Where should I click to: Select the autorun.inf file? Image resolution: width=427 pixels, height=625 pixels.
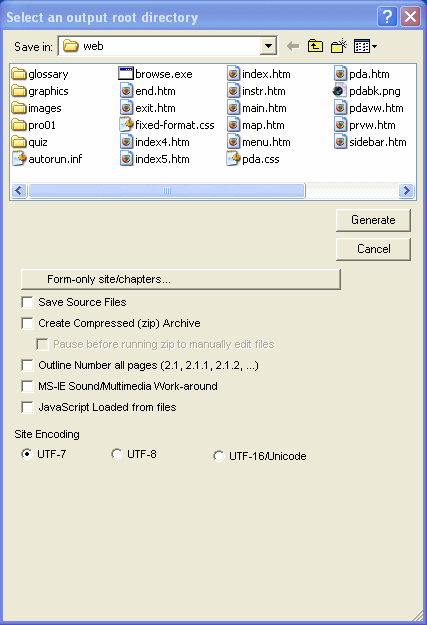coord(47,159)
